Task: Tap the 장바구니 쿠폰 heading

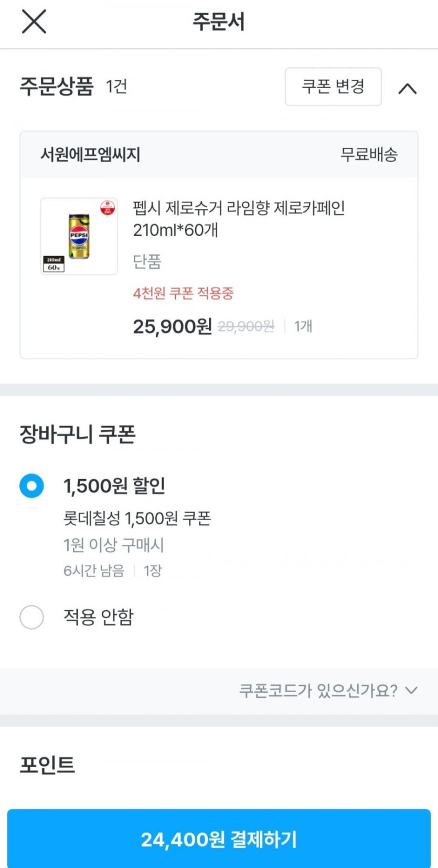Action: click(x=78, y=434)
